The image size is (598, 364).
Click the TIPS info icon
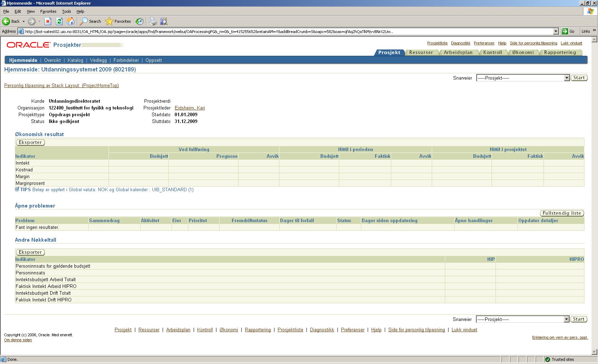point(17,189)
